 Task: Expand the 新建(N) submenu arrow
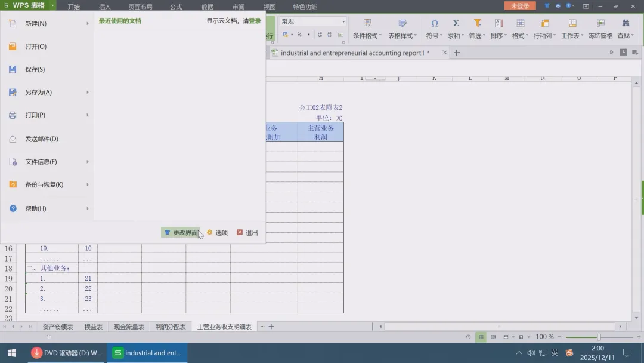pos(88,24)
